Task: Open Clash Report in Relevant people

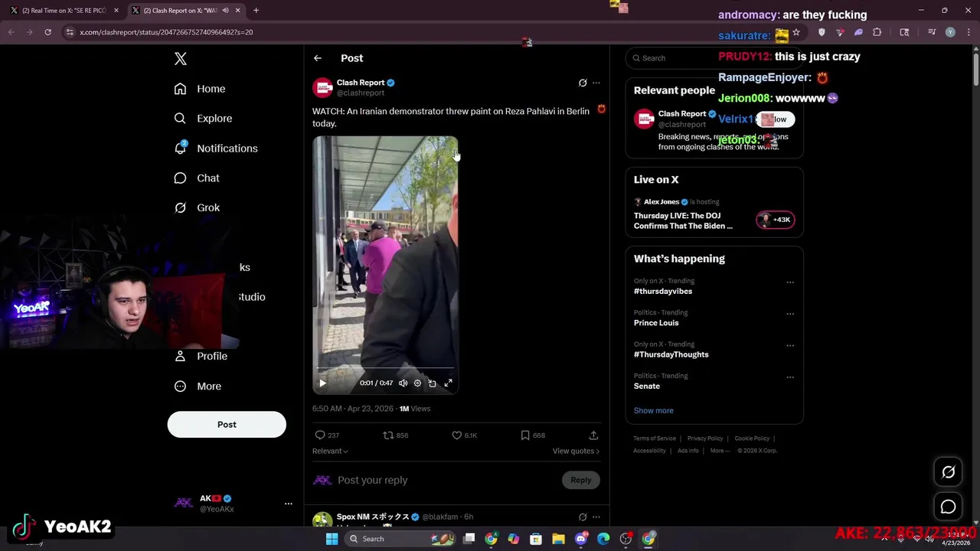Action: pyautogui.click(x=681, y=114)
